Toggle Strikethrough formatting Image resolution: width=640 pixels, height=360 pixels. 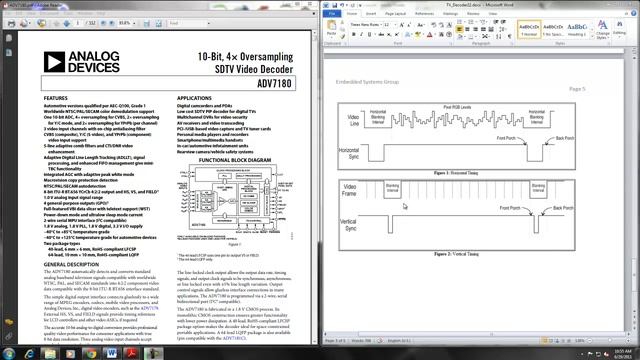[x=381, y=35]
